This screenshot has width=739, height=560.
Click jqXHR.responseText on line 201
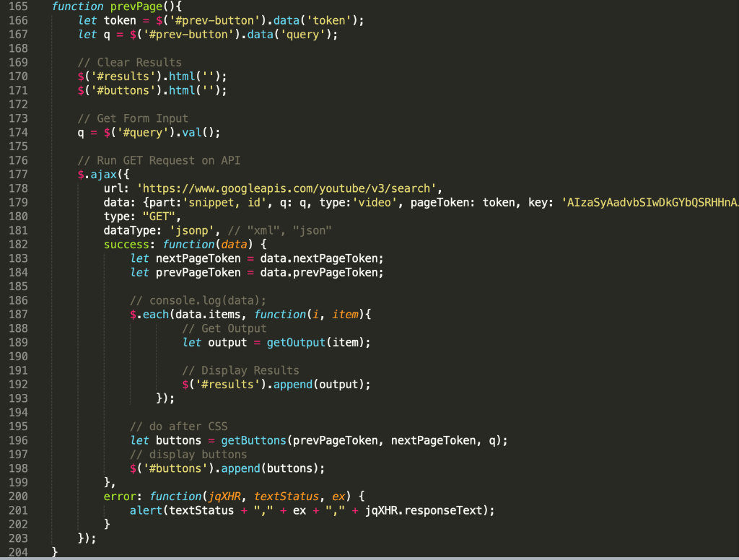[424, 510]
